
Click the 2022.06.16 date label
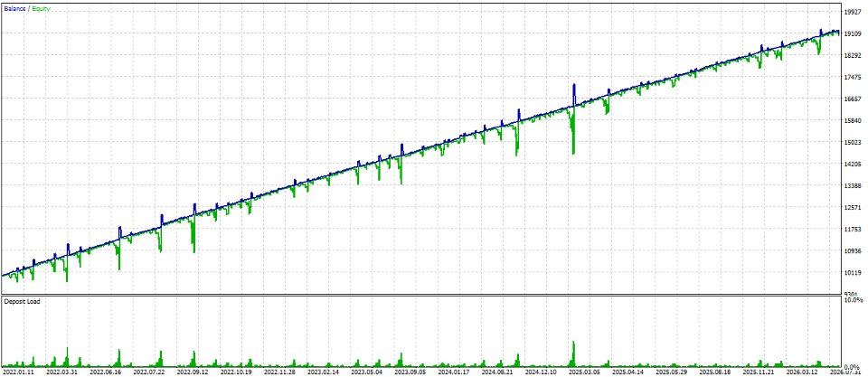[106, 372]
